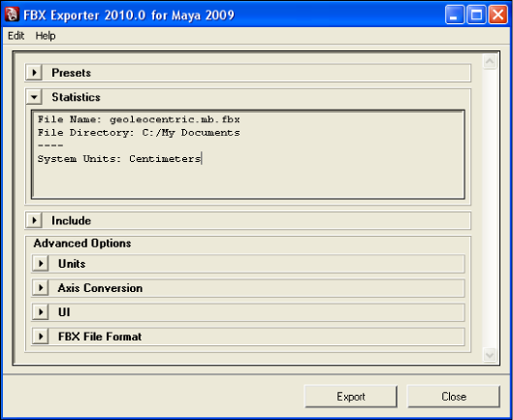The image size is (513, 420).
Task: Expand the Include section
Action: (34, 220)
